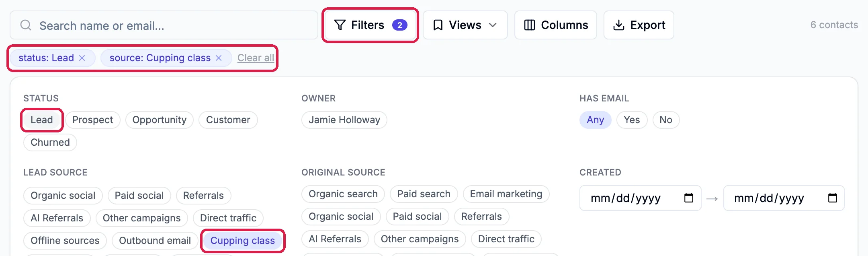
Task: Toggle Lead Source Referrals
Action: pos(203,196)
